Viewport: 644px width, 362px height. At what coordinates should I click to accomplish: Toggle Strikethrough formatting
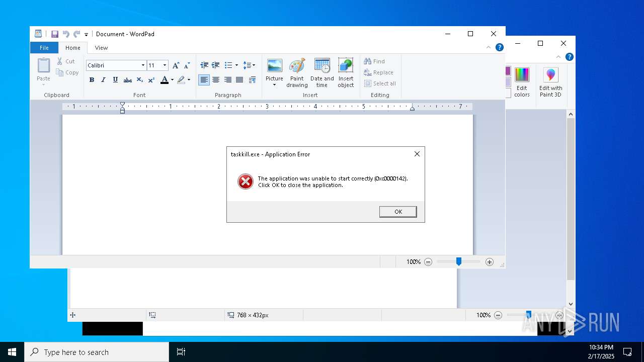coord(128,80)
